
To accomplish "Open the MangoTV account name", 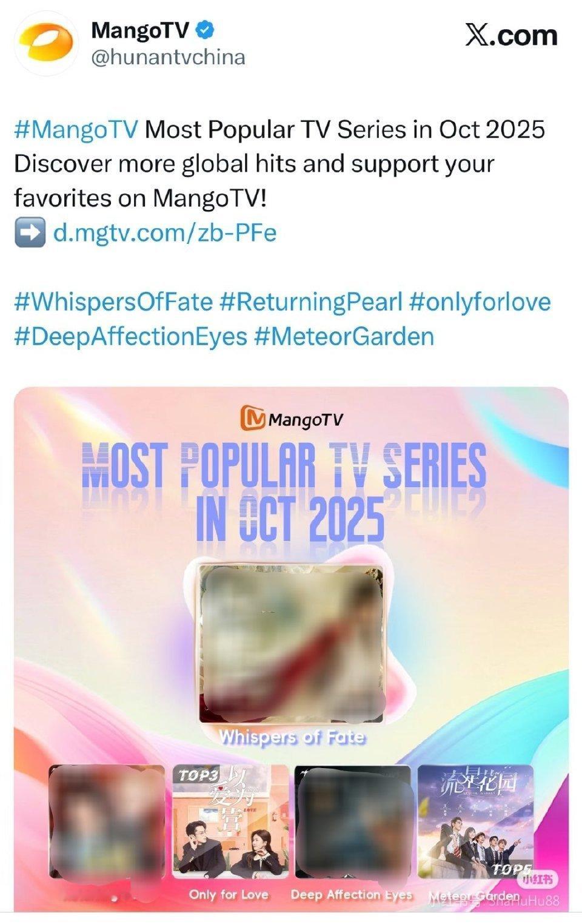I will tap(141, 30).
